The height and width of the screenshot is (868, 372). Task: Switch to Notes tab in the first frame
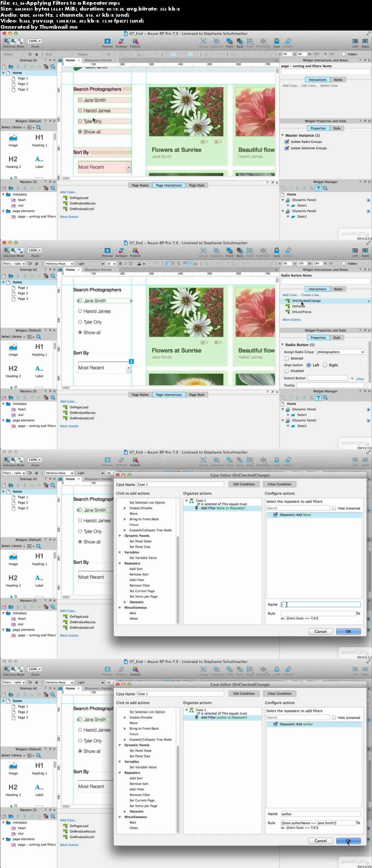pyautogui.click(x=338, y=80)
